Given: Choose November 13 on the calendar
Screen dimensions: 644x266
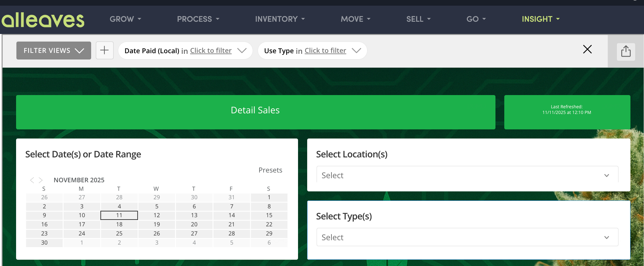Looking at the screenshot, I should 194,215.
